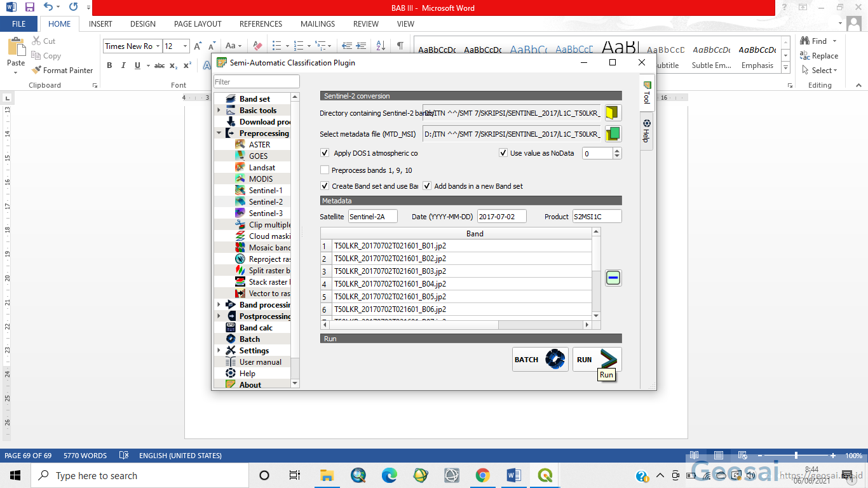
Task: Collapse the Preprocessing tree arrow
Action: tap(219, 133)
